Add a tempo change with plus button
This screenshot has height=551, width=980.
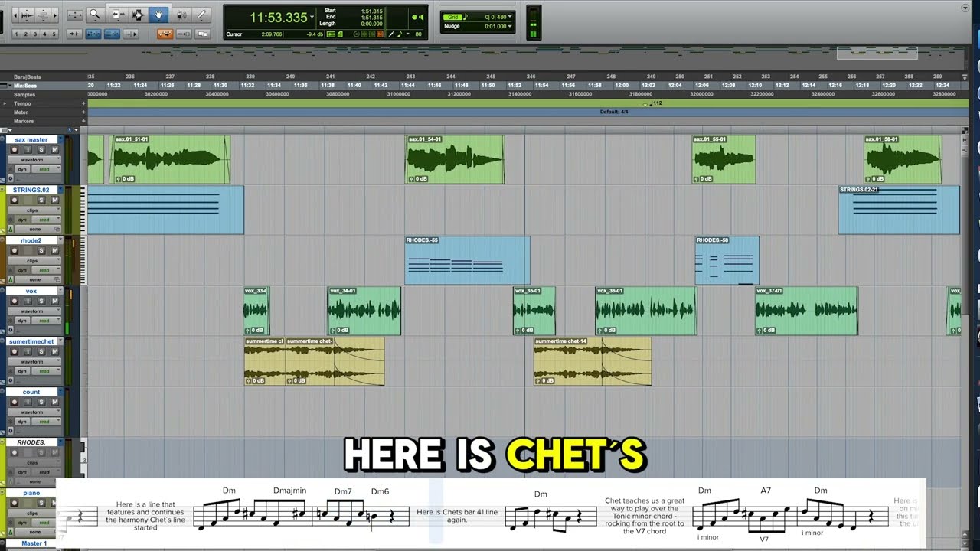coord(83,103)
